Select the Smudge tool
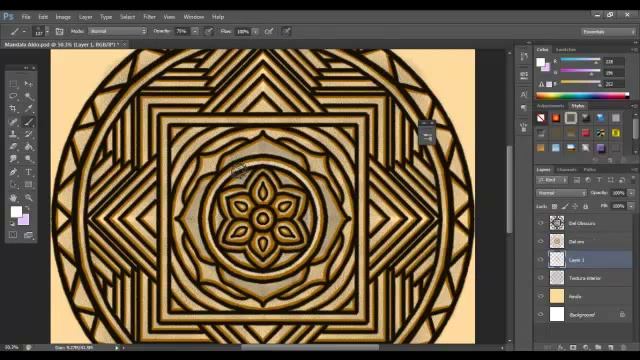This screenshot has width=640, height=360. [x=13, y=159]
